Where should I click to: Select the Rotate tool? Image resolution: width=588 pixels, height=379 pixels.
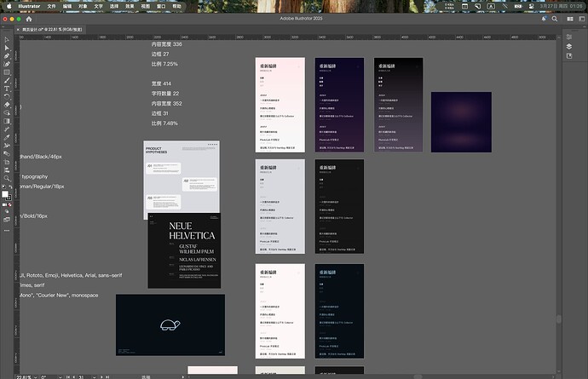point(7,97)
